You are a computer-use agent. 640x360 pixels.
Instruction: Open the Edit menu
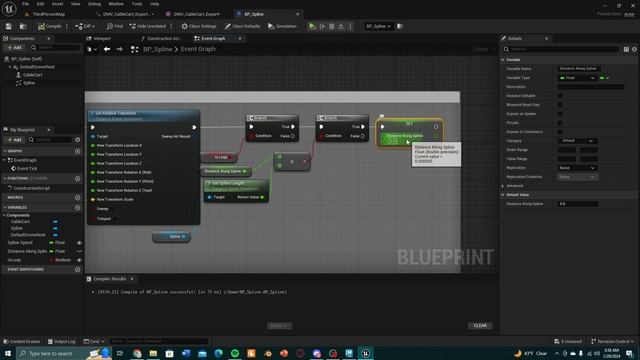pyautogui.click(x=40, y=4)
